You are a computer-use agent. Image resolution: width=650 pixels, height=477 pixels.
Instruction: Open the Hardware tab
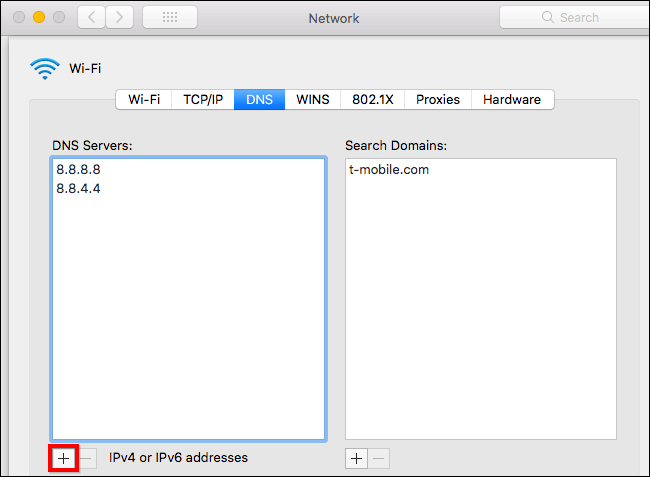[x=512, y=99]
